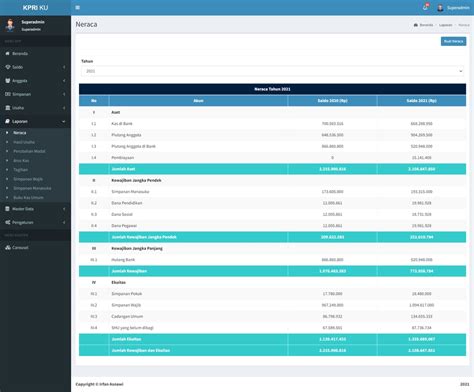Click the No column header
The height and width of the screenshot is (392, 474).
[94, 101]
